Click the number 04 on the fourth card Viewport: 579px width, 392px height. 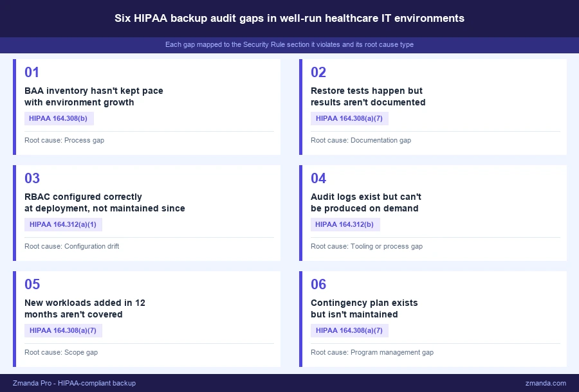(318, 178)
